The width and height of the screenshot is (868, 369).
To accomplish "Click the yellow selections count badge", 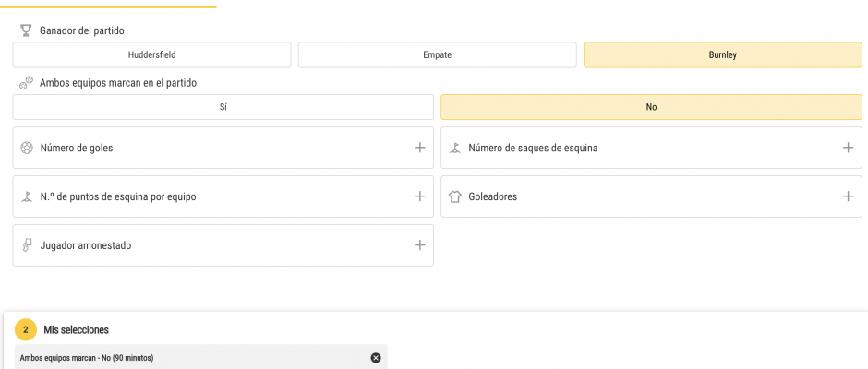I will coord(26,329).
